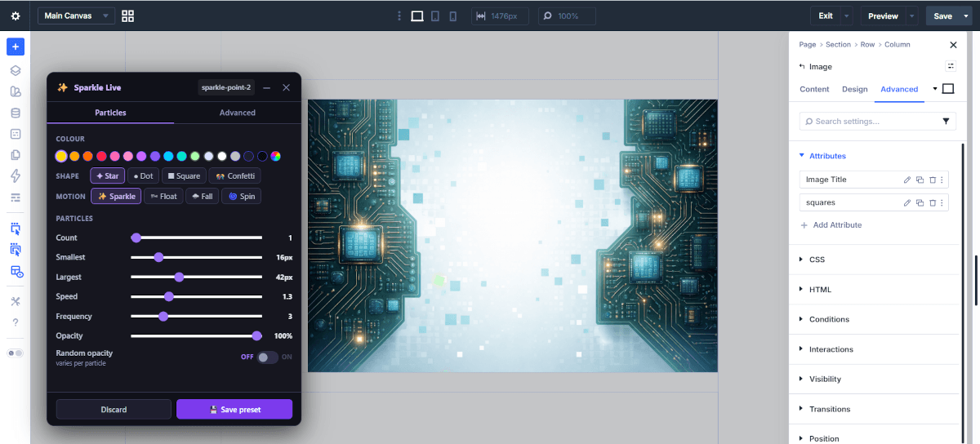
Task: Open the dropdown arrow beside Save
Action: 967,16
